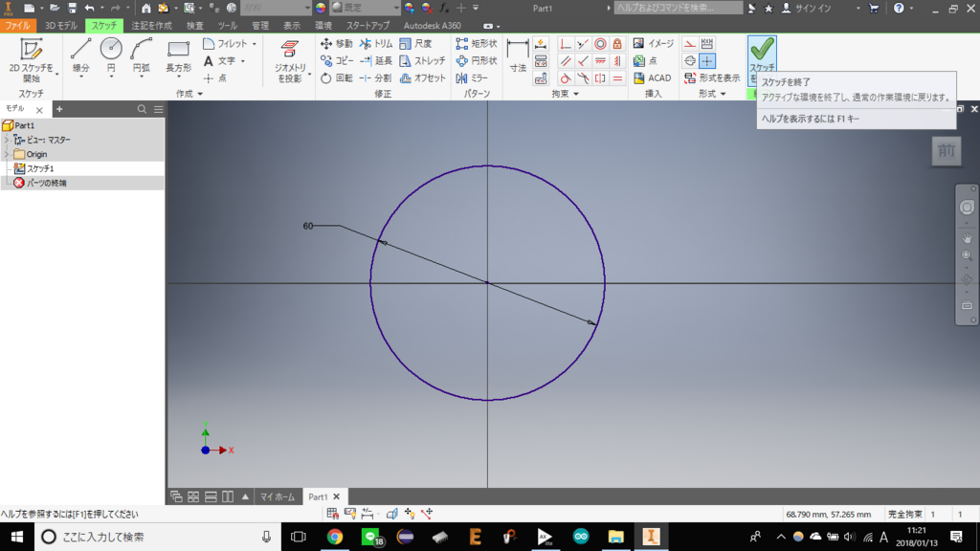The image size is (980, 551).
Task: Switch to the マイ ホーム document tab
Action: (x=278, y=496)
